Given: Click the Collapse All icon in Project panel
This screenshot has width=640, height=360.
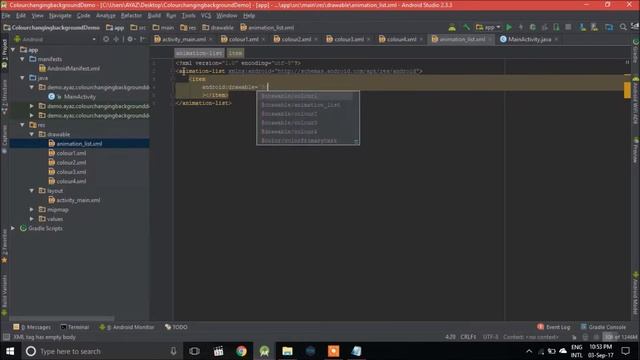Looking at the screenshot, I should pyautogui.click(x=116, y=39).
